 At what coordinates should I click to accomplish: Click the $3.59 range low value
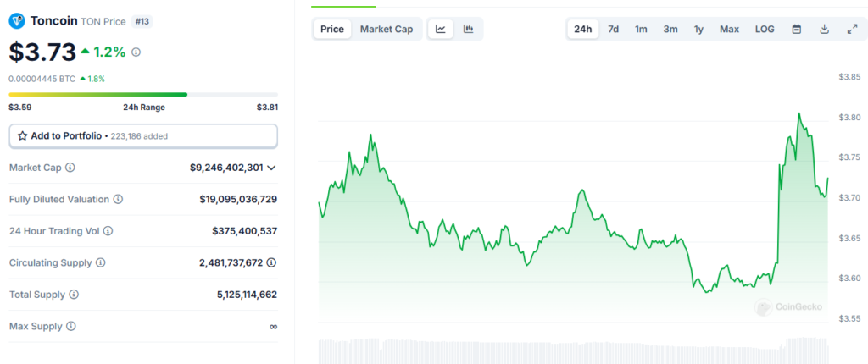[20, 108]
